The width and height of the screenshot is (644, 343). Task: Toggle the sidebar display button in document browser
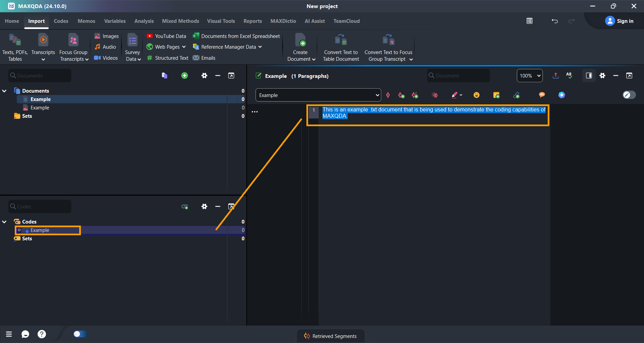tap(589, 76)
